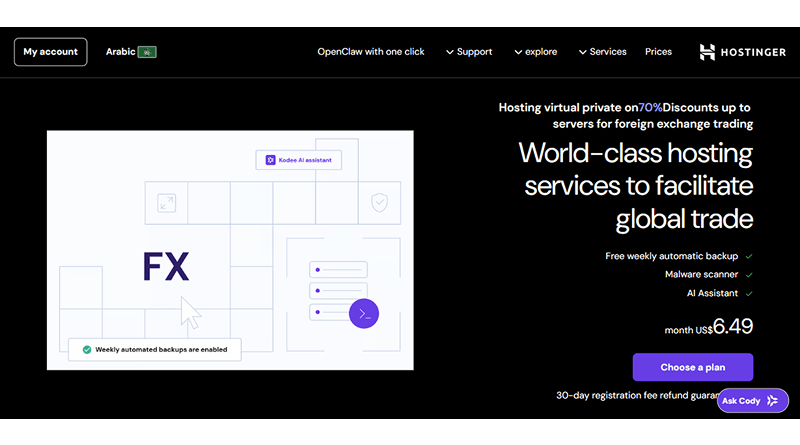Viewport: 800px width, 445px height.
Task: Click the World-class hosting headline
Action: click(x=636, y=186)
